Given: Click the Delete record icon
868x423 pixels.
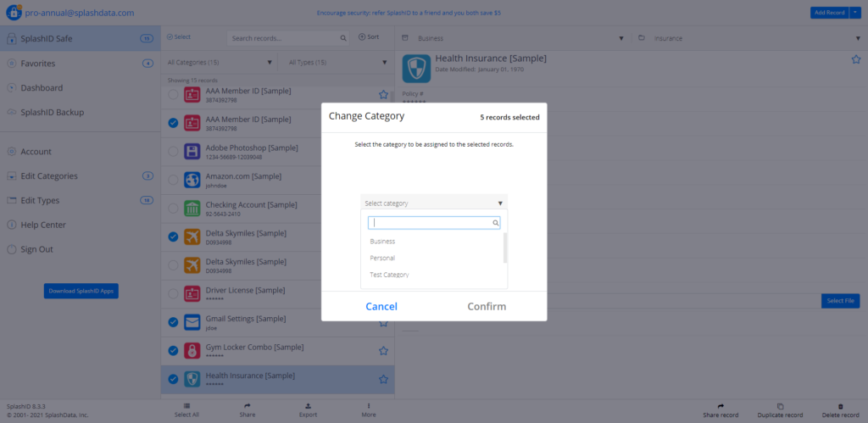Looking at the screenshot, I should click(840, 406).
